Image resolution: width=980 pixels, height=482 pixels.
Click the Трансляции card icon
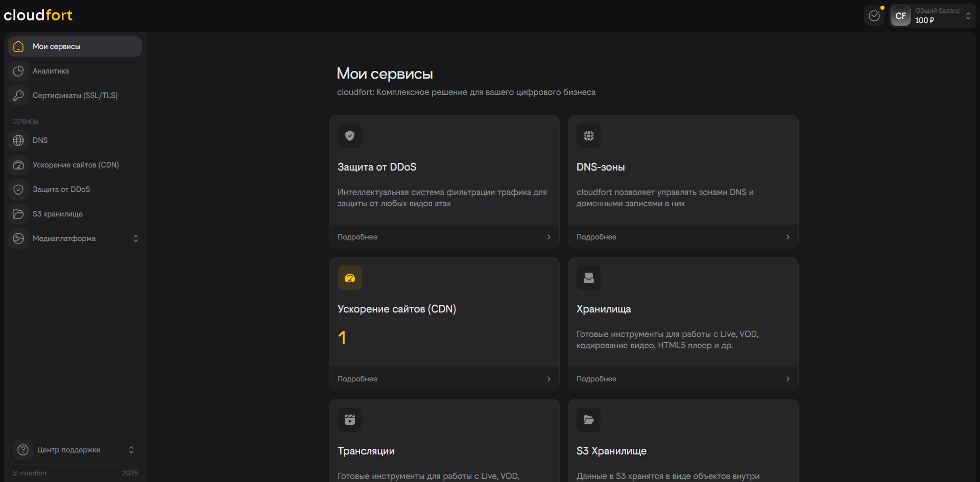pos(350,420)
